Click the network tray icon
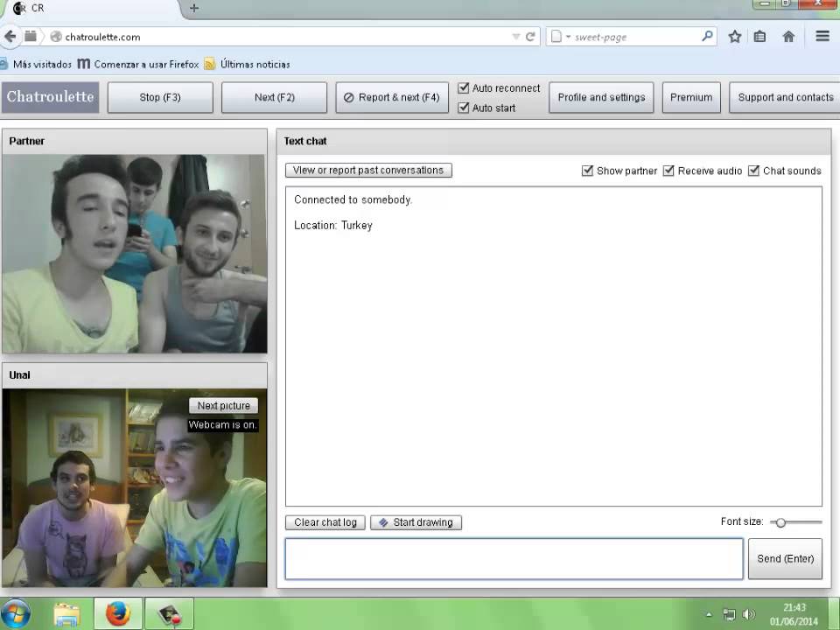 [729, 614]
